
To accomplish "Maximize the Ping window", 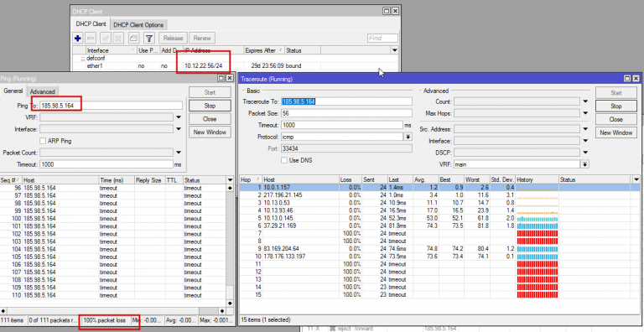I will coord(221,78).
